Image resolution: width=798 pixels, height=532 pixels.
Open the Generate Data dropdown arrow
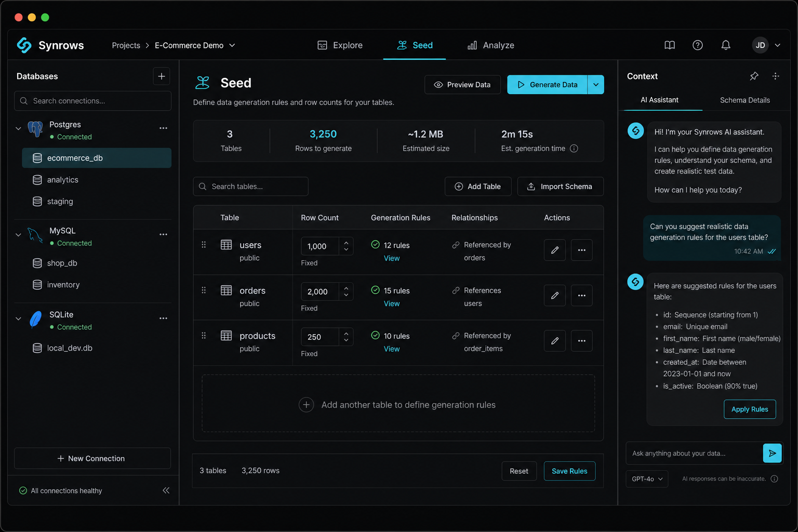click(x=596, y=85)
